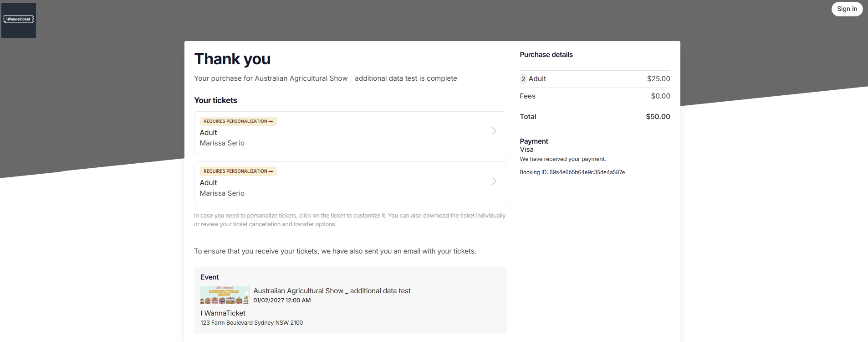868x342 pixels.
Task: Open the first Adult ticket title
Action: click(x=209, y=133)
